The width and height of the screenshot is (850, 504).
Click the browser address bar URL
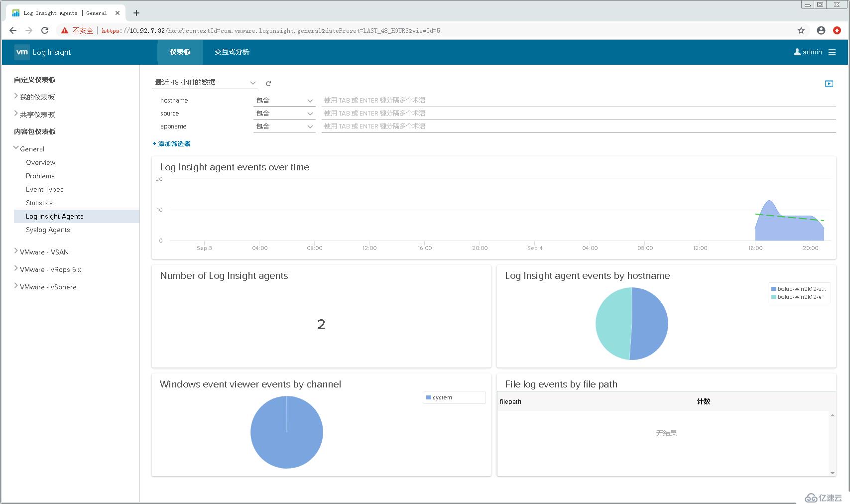pyautogui.click(x=271, y=30)
